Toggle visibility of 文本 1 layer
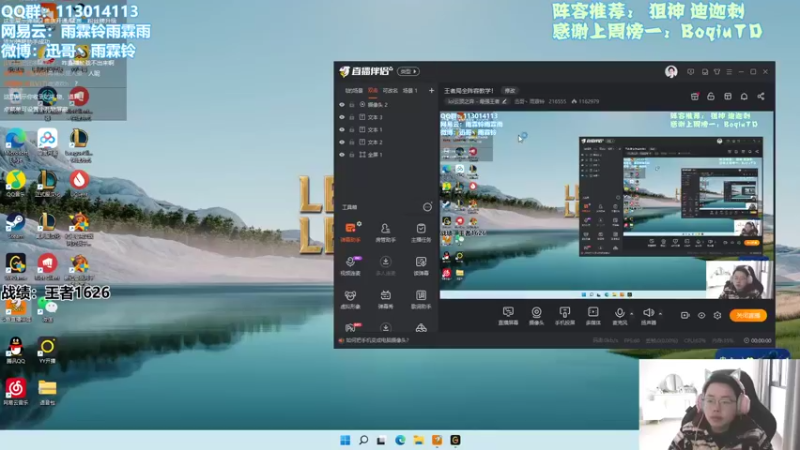 [x=342, y=130]
